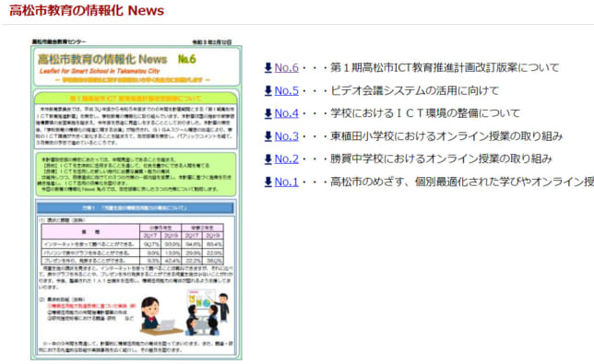Click the blue 方策1 header bar in leaflet
Image resolution: width=594 pixels, height=364 pixels.
[x=136, y=208]
